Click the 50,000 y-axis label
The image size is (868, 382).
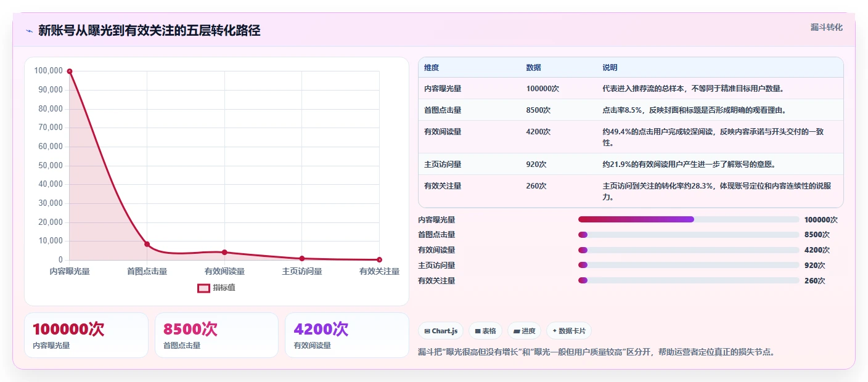point(51,165)
